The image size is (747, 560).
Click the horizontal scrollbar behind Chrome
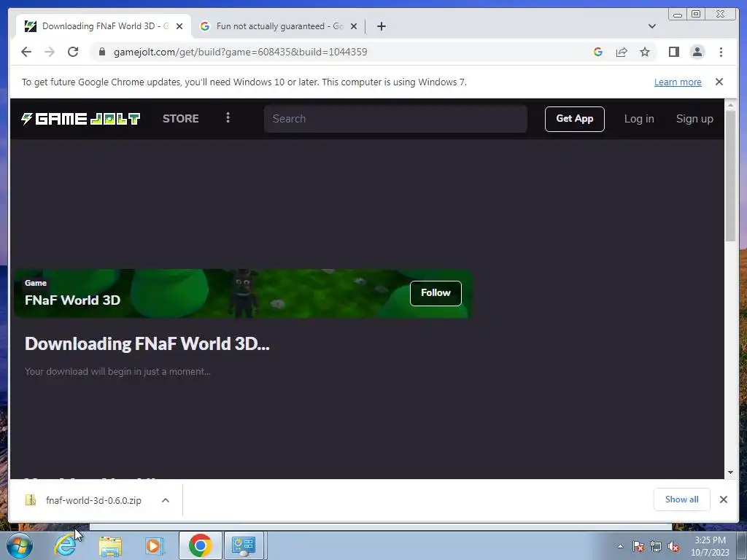pyautogui.click(x=381, y=526)
